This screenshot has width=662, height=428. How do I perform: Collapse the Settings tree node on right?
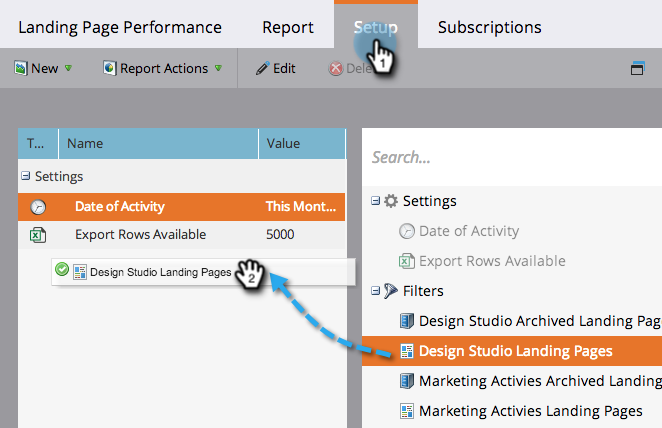click(x=375, y=201)
